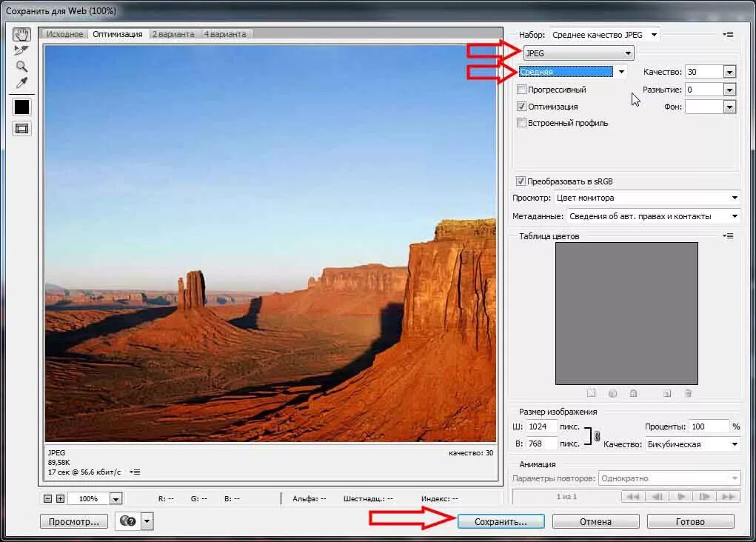Open the Таблица цветов panel menu icon
Screen dimensions: 756x542
[728, 235]
